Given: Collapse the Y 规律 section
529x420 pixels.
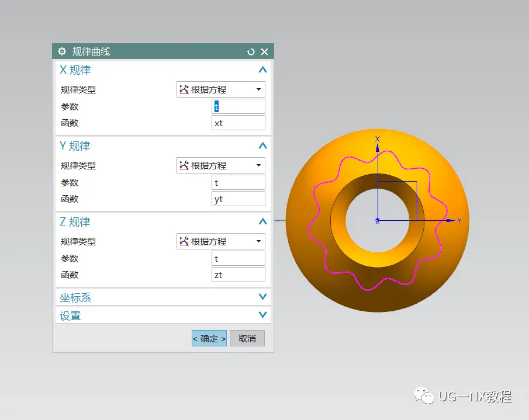Looking at the screenshot, I should [x=263, y=145].
